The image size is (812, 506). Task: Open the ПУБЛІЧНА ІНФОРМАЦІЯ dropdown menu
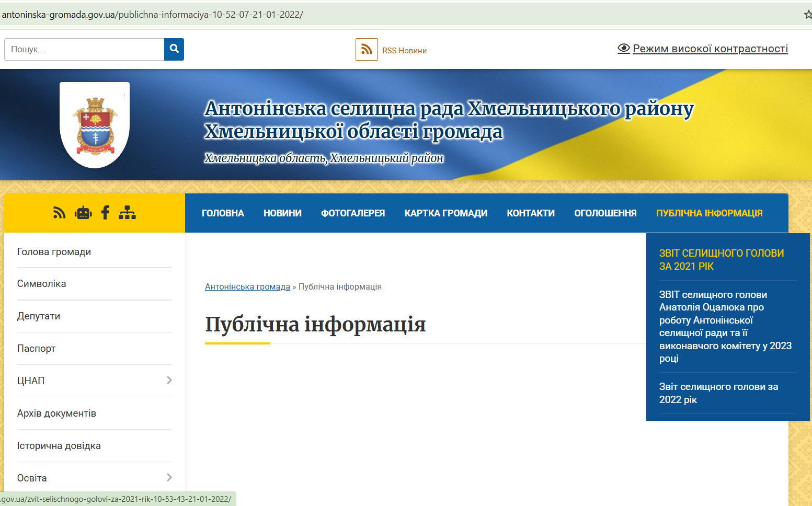[x=709, y=213]
